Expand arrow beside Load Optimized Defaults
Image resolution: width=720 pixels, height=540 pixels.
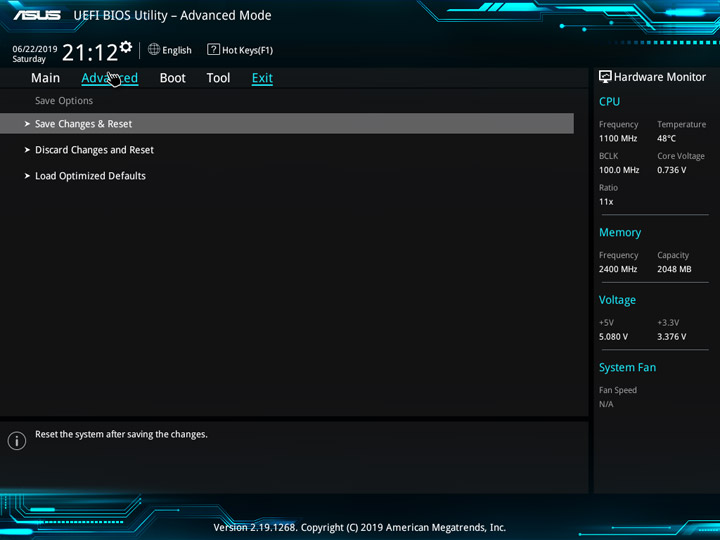coord(27,176)
